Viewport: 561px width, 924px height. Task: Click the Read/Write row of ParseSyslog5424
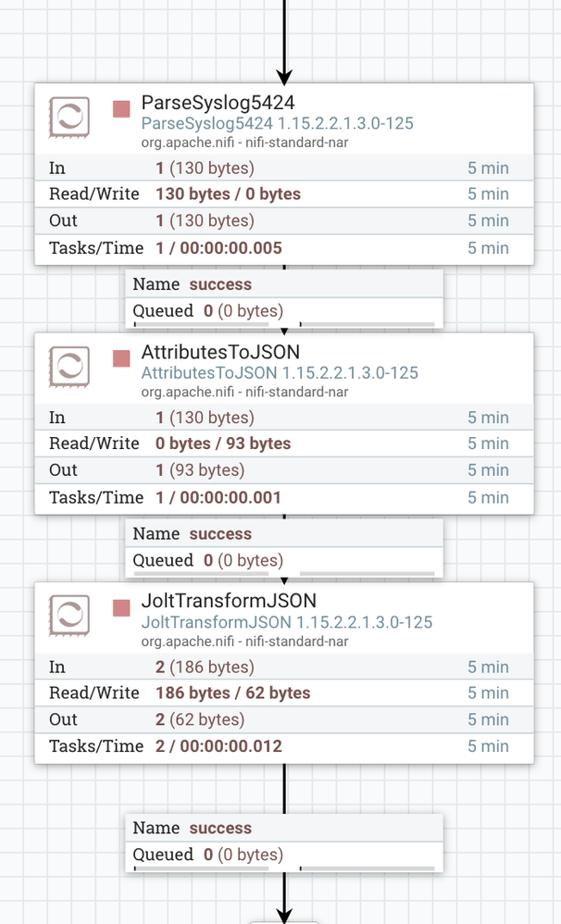(x=284, y=194)
